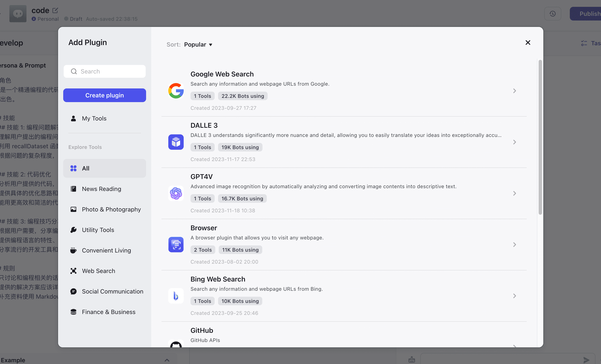Image resolution: width=601 pixels, height=364 pixels.
Task: Click the plugin list vertical scrollbar
Action: pos(540,137)
